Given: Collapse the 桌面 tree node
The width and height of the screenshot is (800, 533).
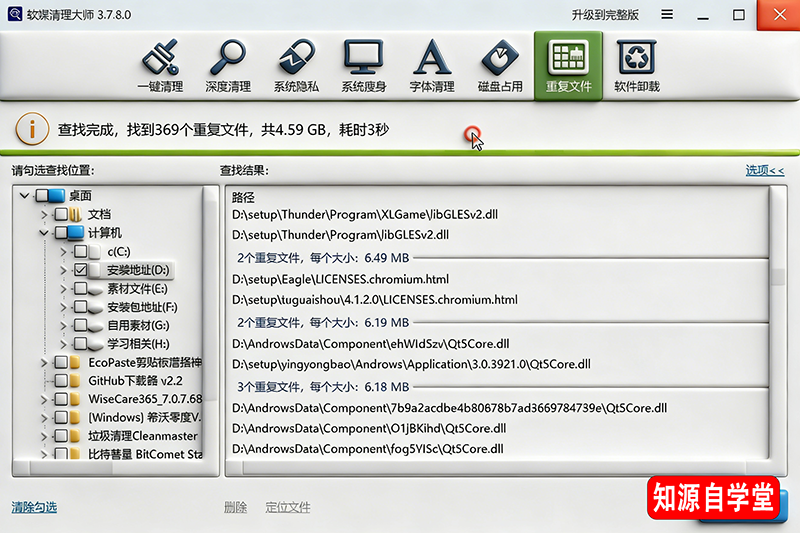Looking at the screenshot, I should click(x=24, y=195).
